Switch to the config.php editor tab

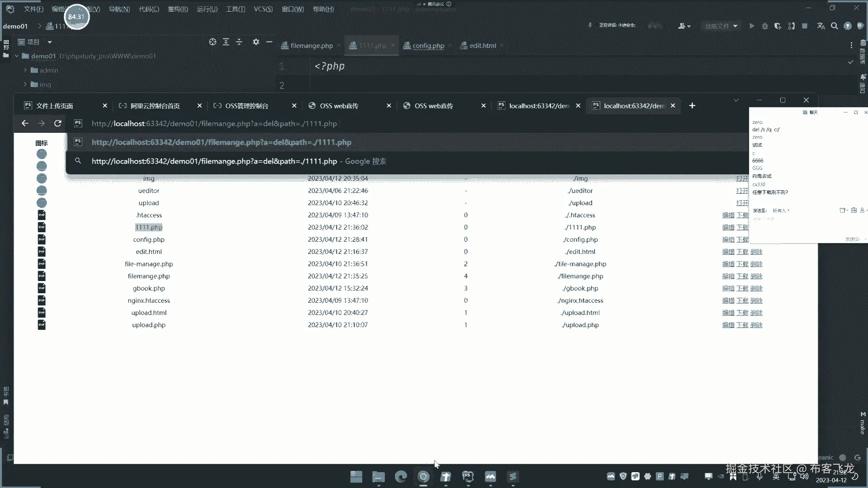[x=428, y=46]
